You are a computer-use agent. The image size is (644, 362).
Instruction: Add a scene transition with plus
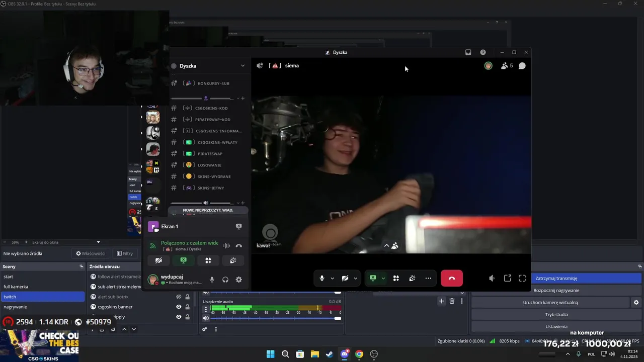coord(442,301)
